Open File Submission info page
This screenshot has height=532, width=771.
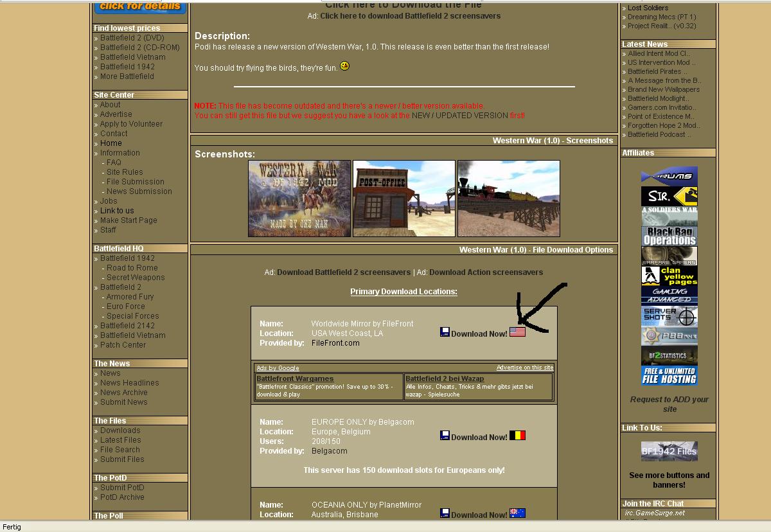(x=136, y=182)
